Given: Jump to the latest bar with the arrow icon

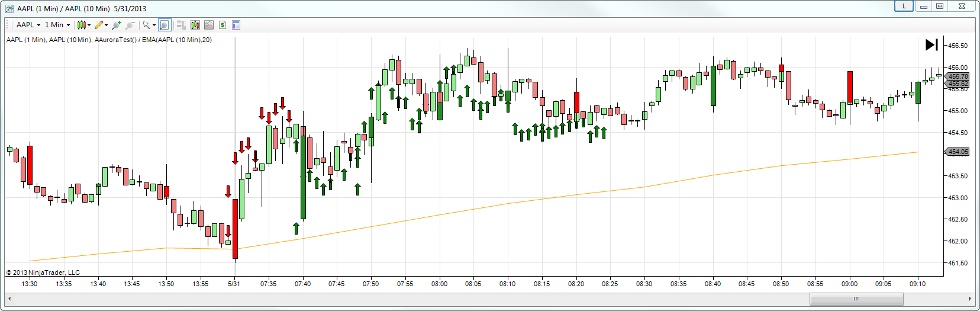Looking at the screenshot, I should point(931,44).
